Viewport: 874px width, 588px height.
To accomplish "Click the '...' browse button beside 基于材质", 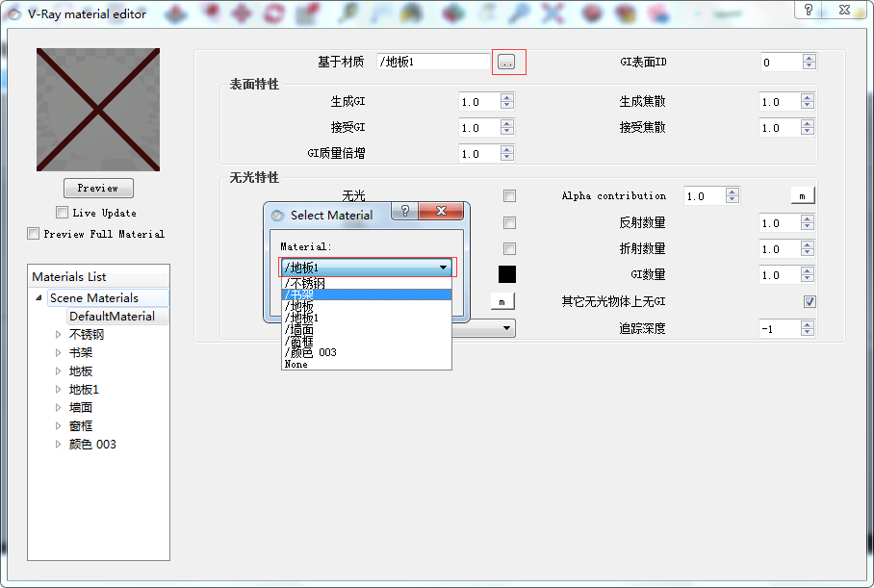I will coord(506,62).
